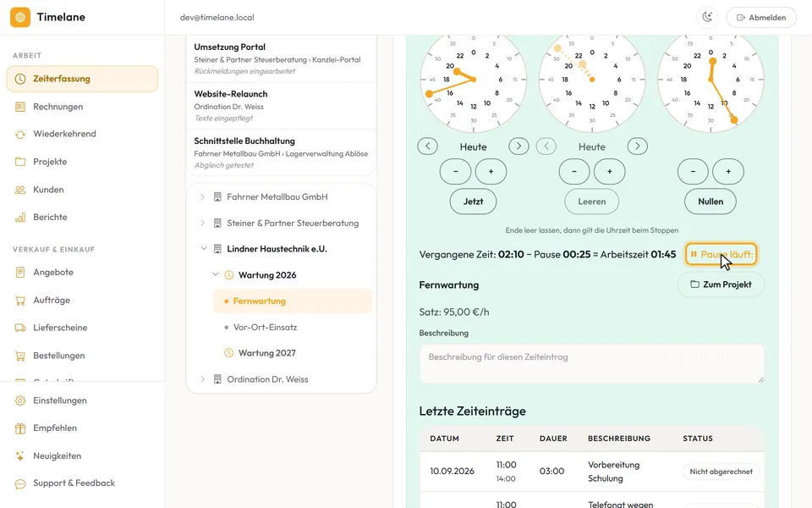The height and width of the screenshot is (508, 812).
Task: Clear the end time with Leeren
Action: [x=591, y=202]
